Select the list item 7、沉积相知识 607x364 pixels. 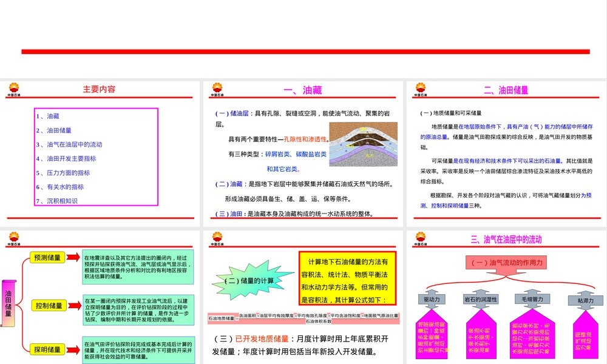click(57, 201)
